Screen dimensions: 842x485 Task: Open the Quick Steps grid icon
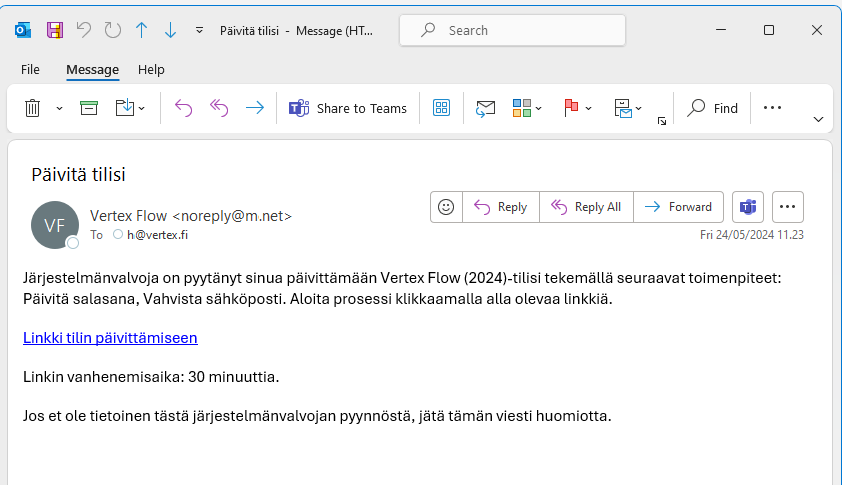click(441, 108)
